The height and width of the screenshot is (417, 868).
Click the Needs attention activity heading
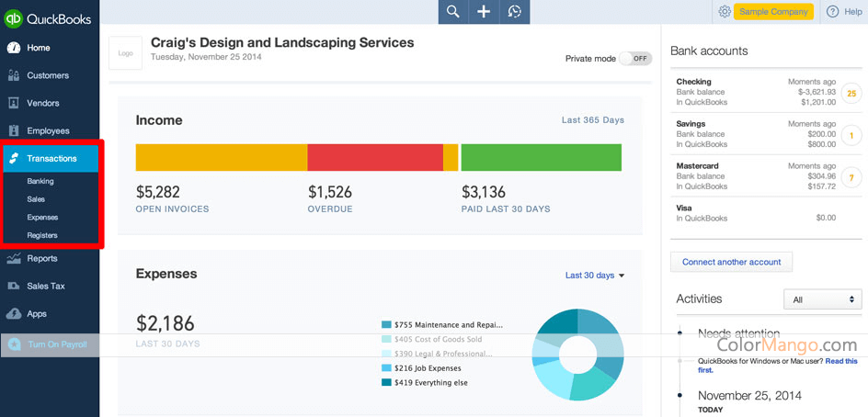738,333
